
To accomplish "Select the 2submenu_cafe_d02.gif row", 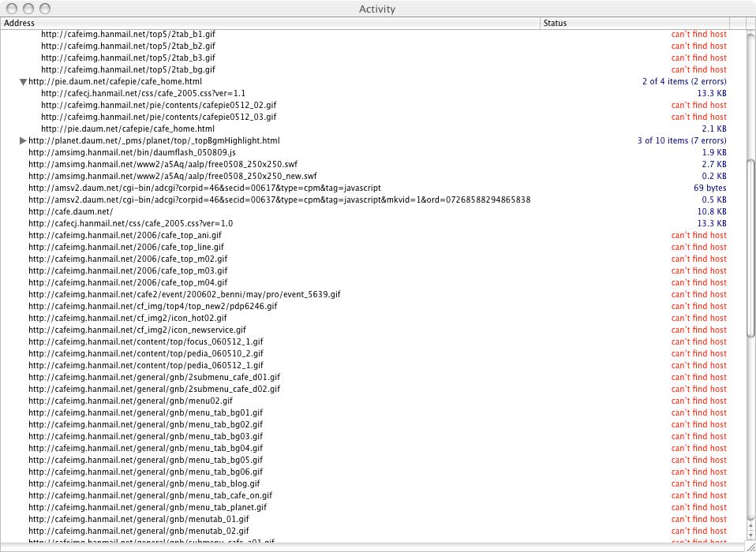I will coord(373,390).
